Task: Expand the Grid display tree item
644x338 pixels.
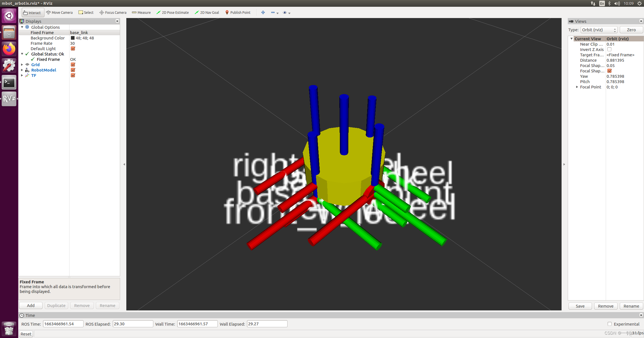Action: [x=22, y=65]
